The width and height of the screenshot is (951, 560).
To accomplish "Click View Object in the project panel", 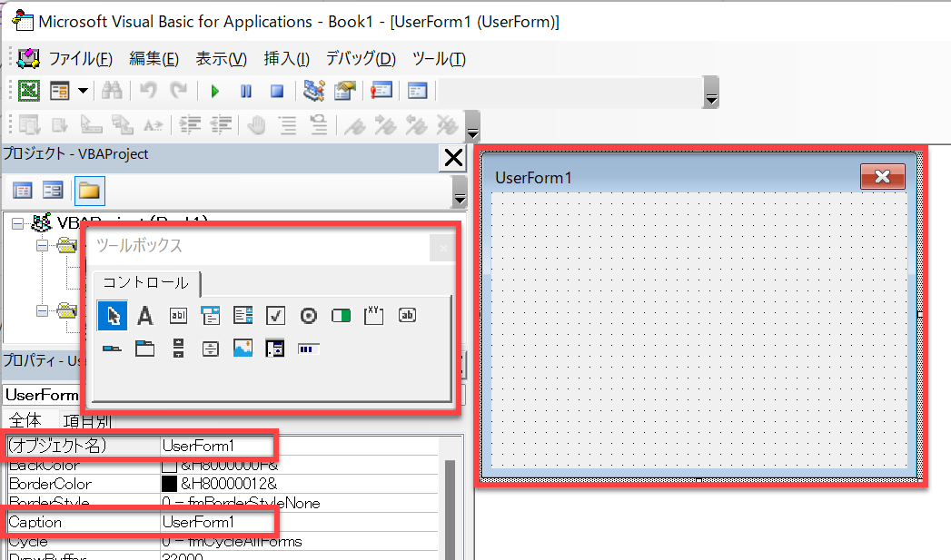I will click(x=53, y=191).
